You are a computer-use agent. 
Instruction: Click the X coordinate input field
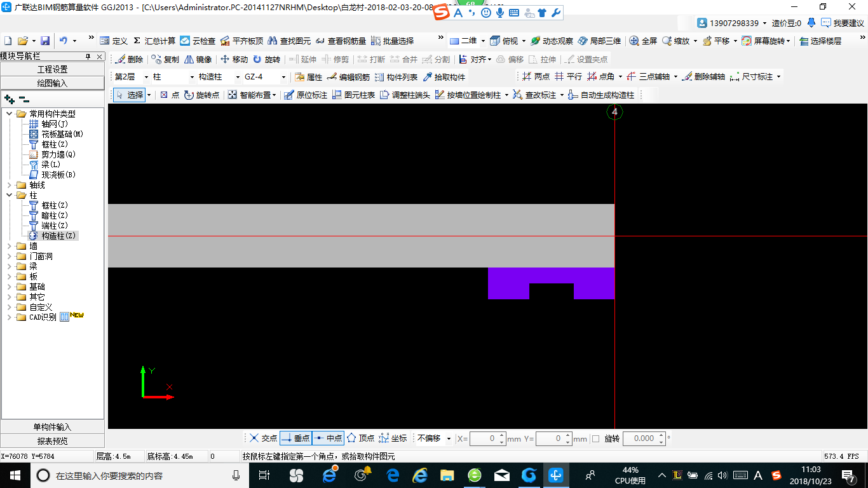point(487,438)
